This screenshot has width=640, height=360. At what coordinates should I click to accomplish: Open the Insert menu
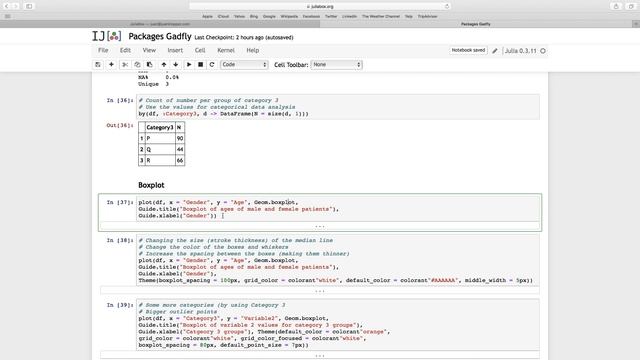[x=175, y=50]
